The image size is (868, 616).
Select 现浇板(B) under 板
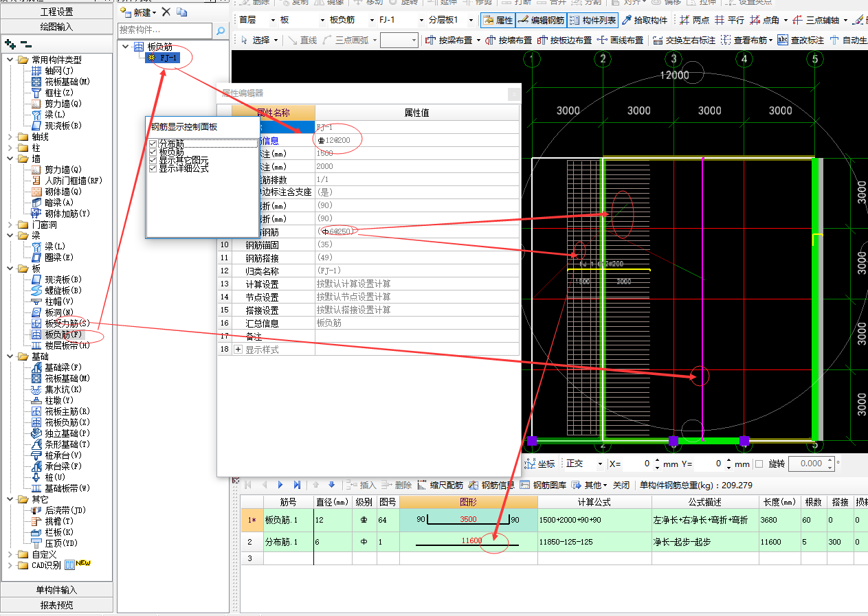tap(63, 280)
